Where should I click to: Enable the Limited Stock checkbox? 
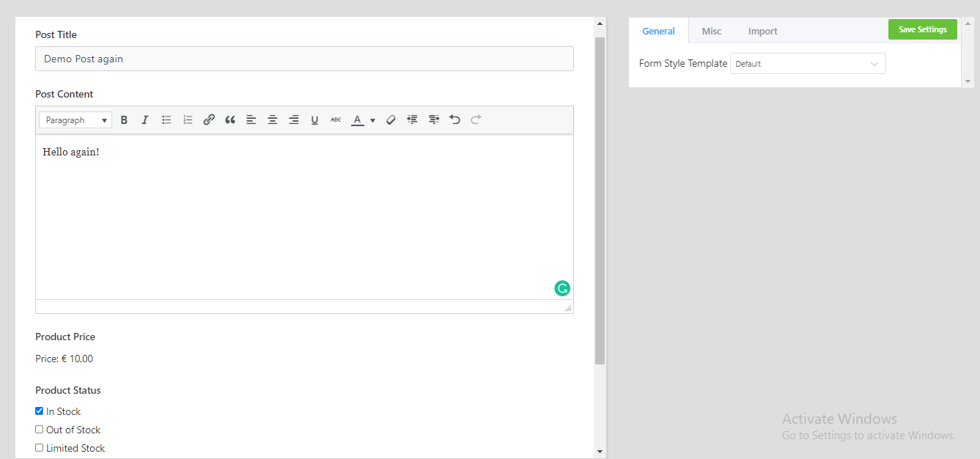(40, 448)
